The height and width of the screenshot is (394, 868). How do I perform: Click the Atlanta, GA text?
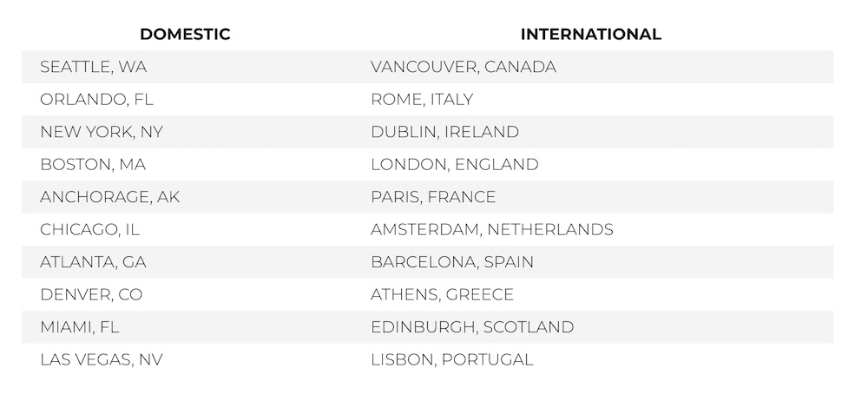coord(93,262)
